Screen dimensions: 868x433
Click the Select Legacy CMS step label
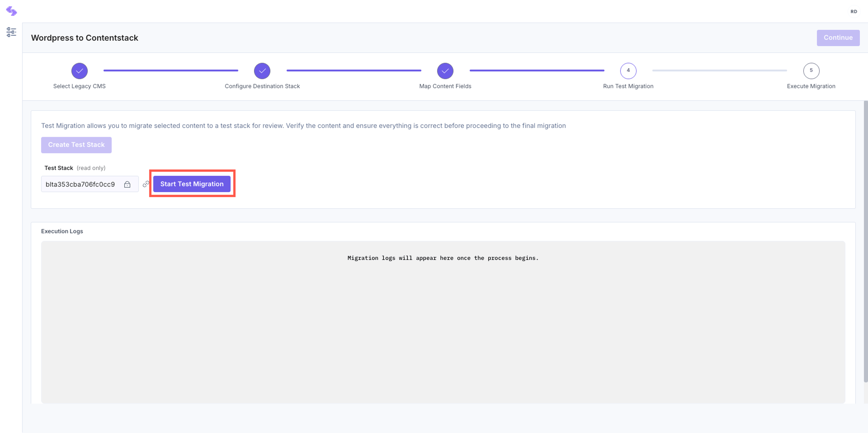(79, 86)
